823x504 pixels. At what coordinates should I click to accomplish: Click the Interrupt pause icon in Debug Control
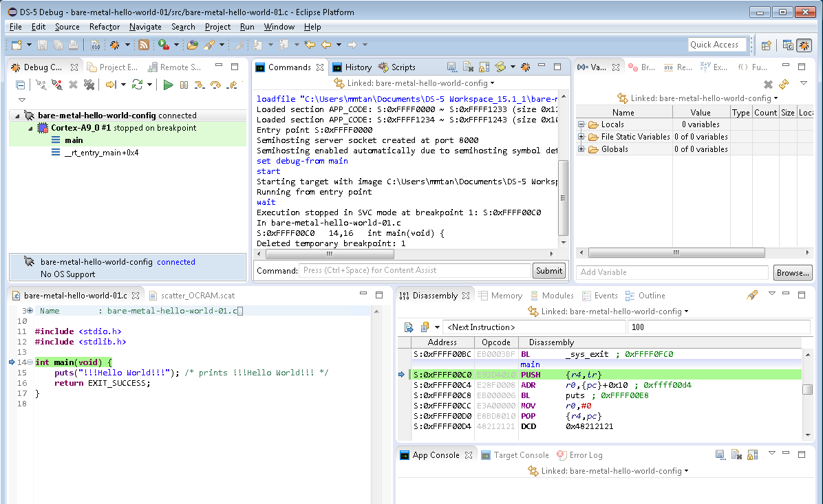tap(184, 85)
